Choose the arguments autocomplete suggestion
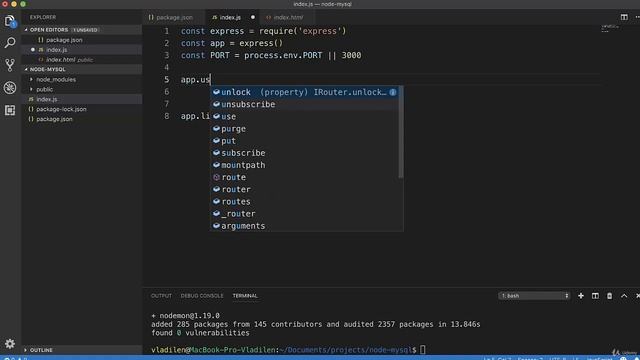Viewport: 640px width, 360px height. point(304,226)
